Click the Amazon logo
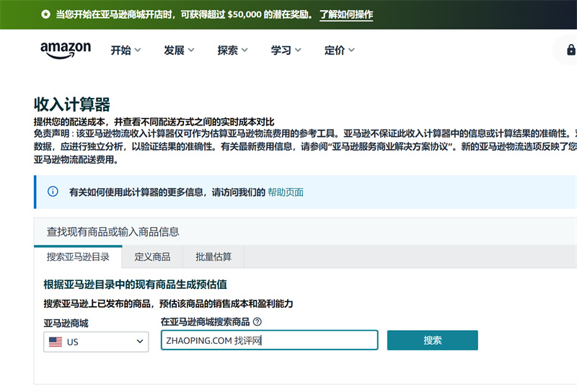 66,50
